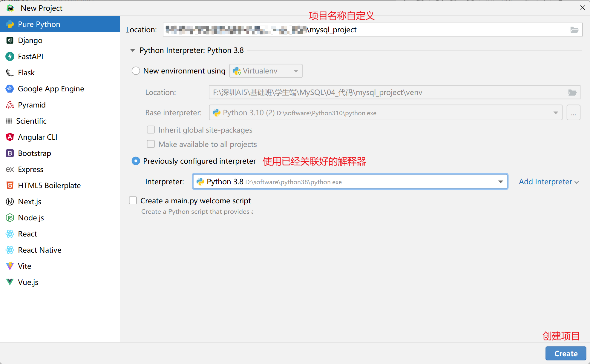Click the Create button
590x364 pixels.
[566, 354]
